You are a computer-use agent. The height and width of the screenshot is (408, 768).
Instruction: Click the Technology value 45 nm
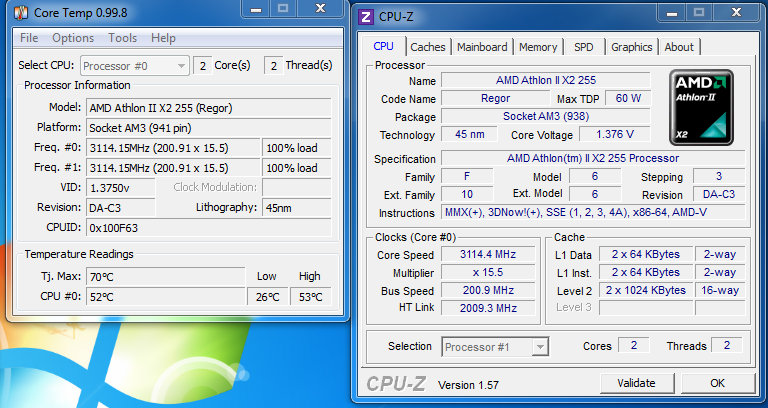click(x=469, y=134)
